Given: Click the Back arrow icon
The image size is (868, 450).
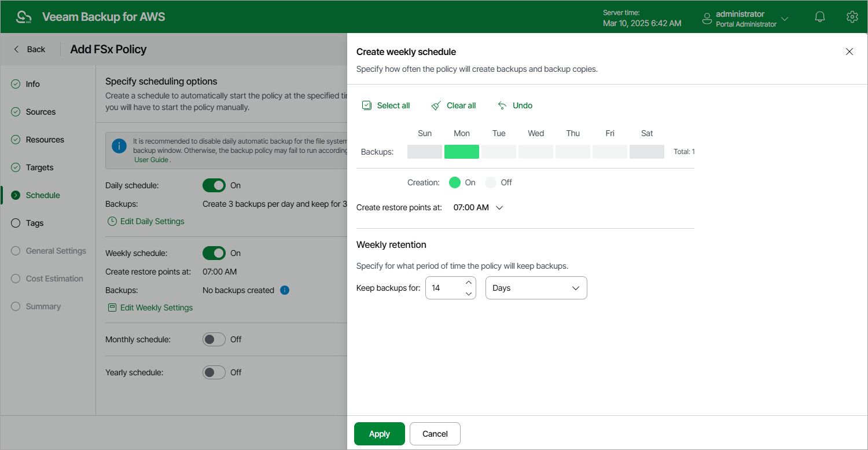Looking at the screenshot, I should (x=16, y=49).
